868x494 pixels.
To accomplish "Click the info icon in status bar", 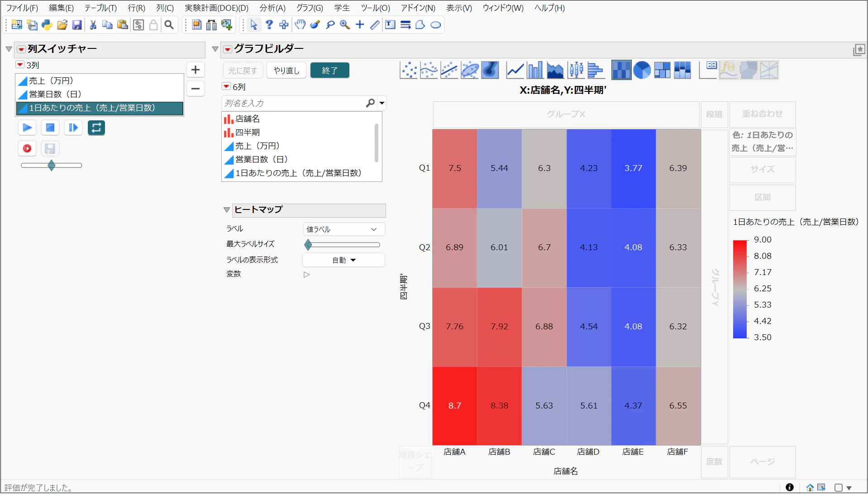I will 790,487.
